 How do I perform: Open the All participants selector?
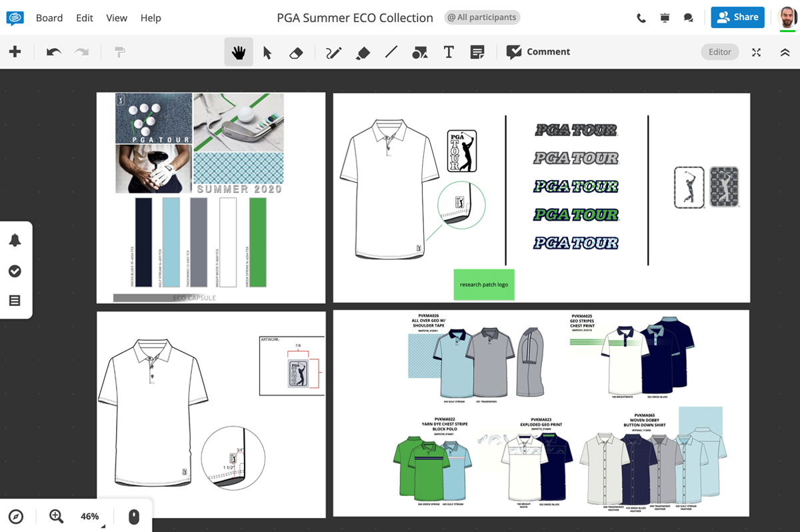482,17
